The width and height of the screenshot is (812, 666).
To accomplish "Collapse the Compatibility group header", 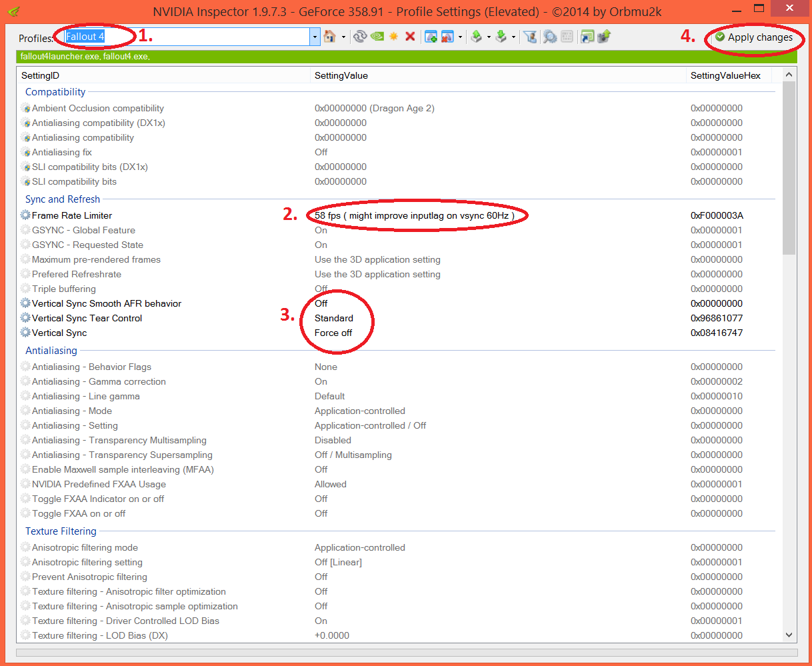I will pos(55,92).
